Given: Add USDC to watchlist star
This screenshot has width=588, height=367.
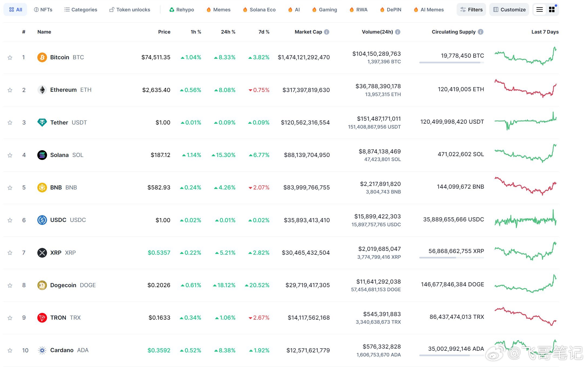Looking at the screenshot, I should [10, 220].
